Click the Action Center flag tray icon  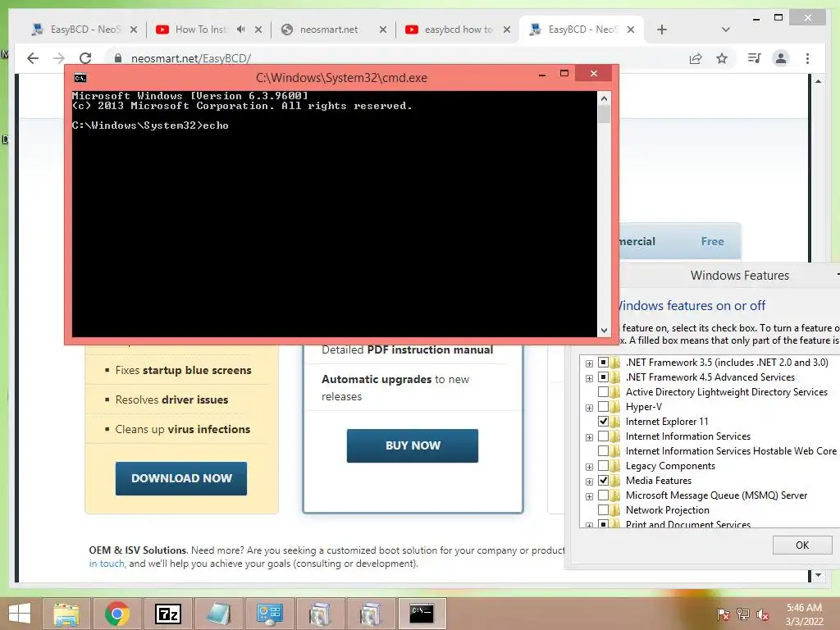[724, 614]
